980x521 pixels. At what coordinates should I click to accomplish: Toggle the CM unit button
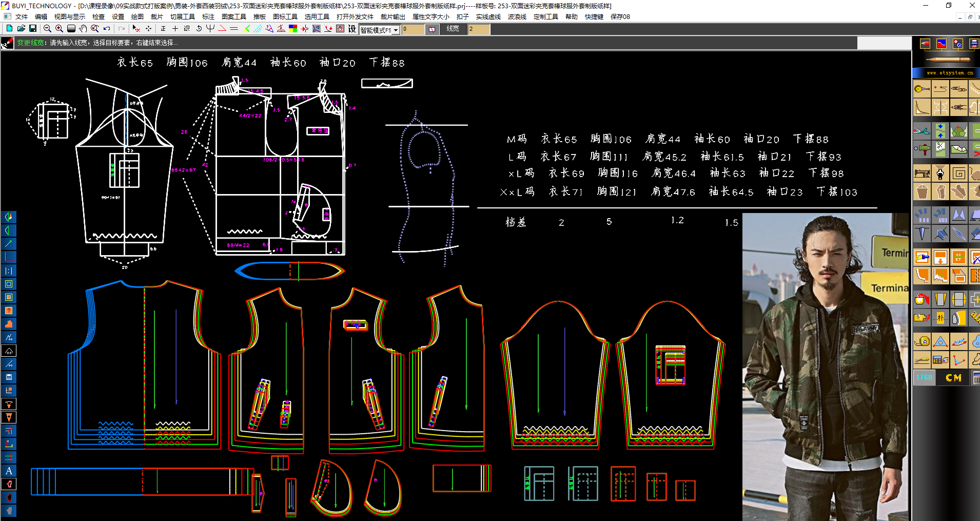tap(953, 378)
